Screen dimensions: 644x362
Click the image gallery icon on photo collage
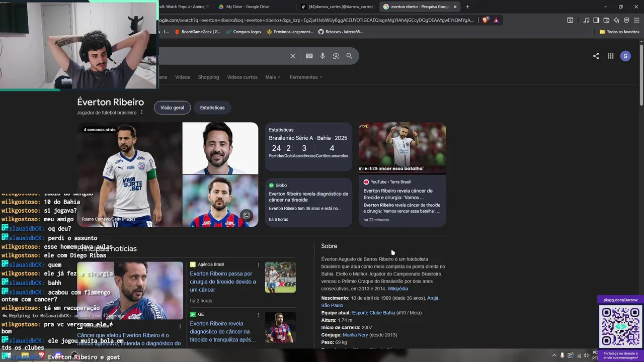coord(247,216)
